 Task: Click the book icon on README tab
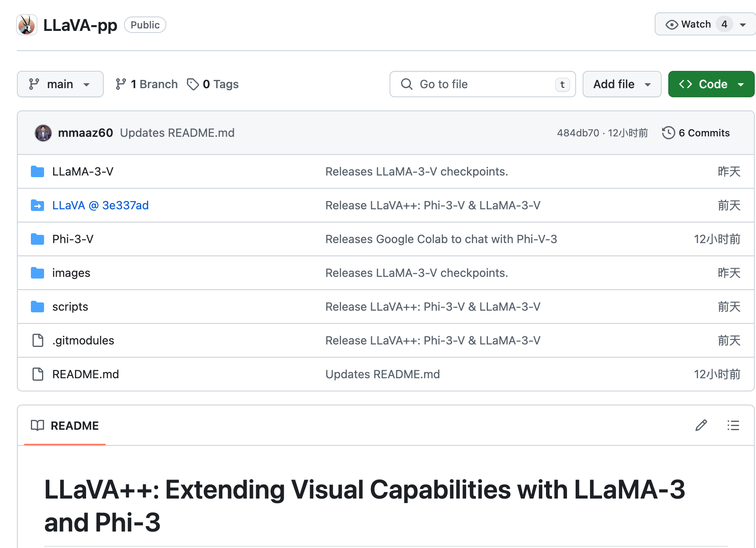tap(37, 425)
